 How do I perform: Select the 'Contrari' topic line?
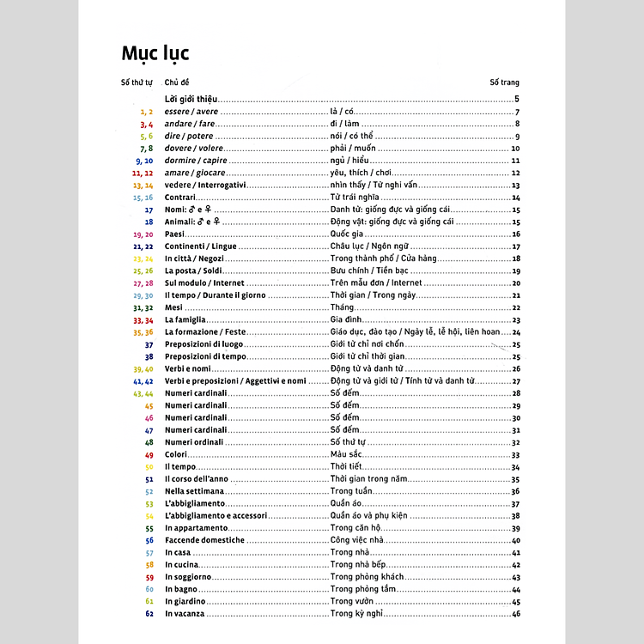pyautogui.click(x=180, y=197)
